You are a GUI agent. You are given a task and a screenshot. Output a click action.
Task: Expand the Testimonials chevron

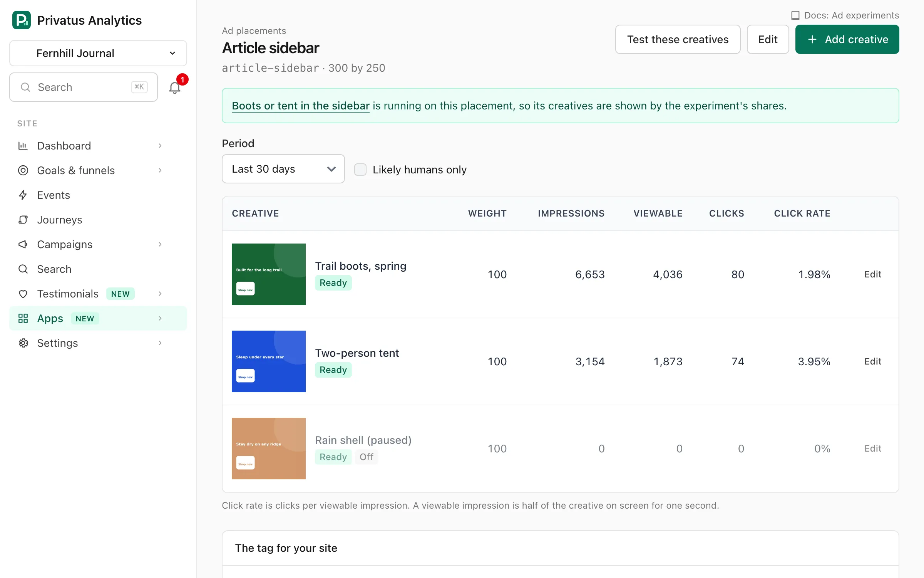coord(160,294)
